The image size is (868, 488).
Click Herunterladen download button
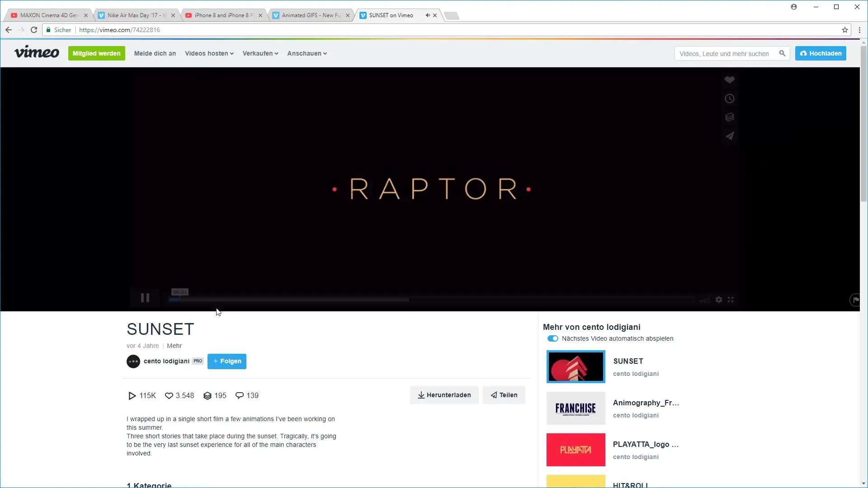(x=444, y=395)
